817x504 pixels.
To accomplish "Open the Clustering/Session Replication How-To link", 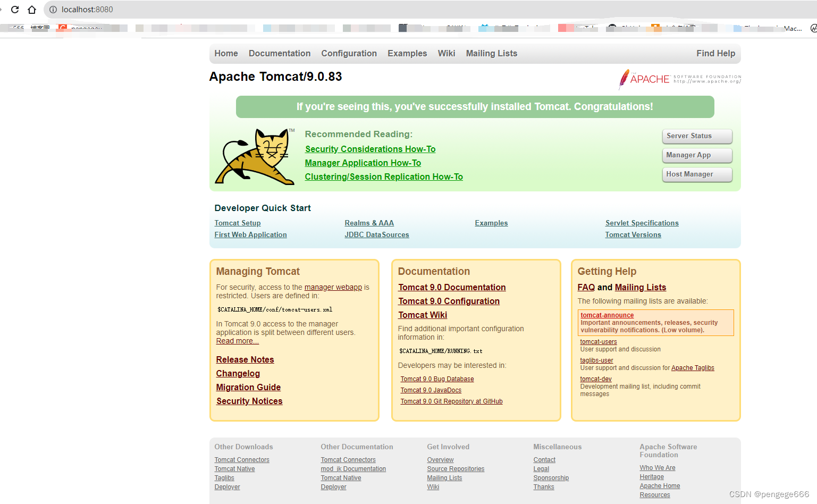I will click(384, 177).
